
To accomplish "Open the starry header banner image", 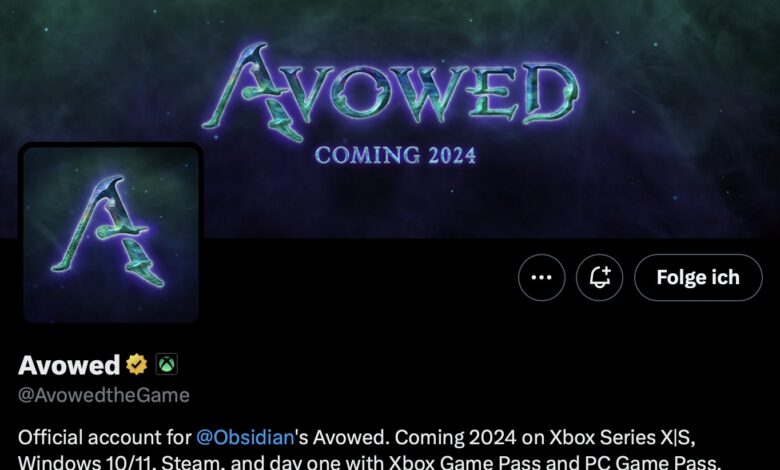I will coord(390,119).
